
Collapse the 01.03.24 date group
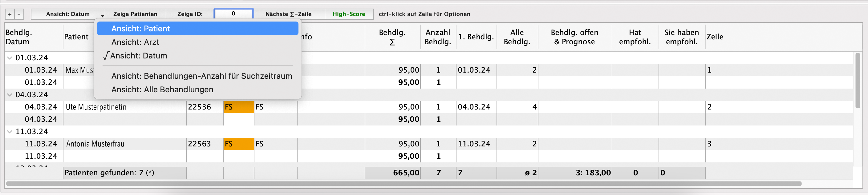10,58
